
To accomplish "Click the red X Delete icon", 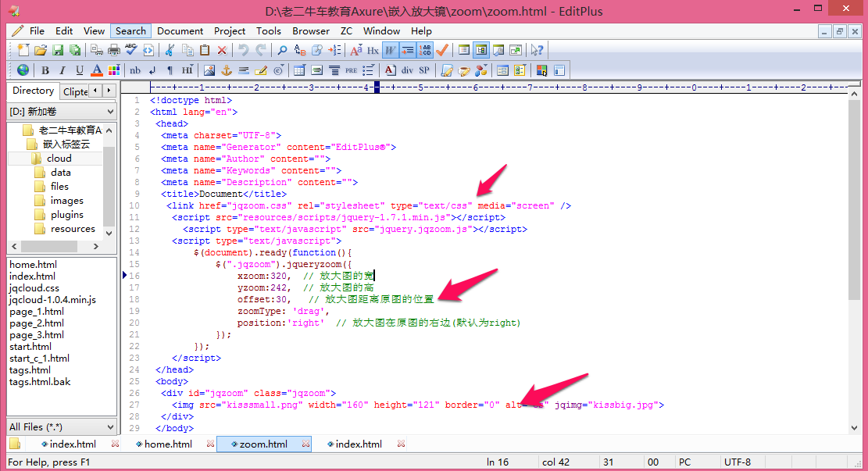I will pos(222,50).
